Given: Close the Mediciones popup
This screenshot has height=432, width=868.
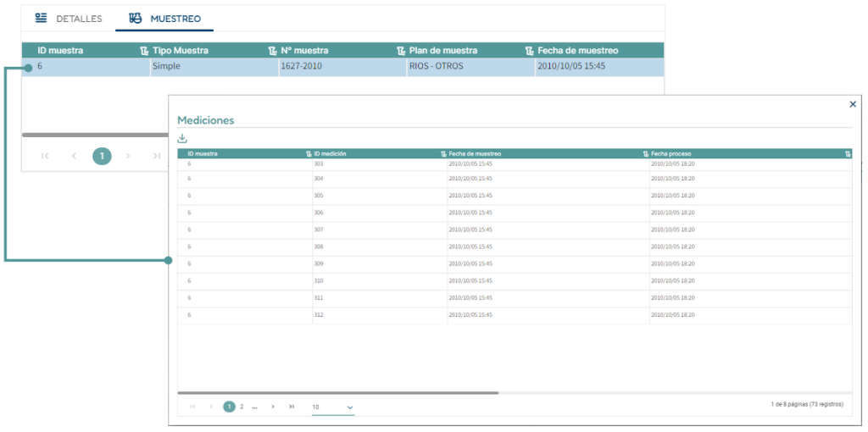Looking at the screenshot, I should (853, 104).
